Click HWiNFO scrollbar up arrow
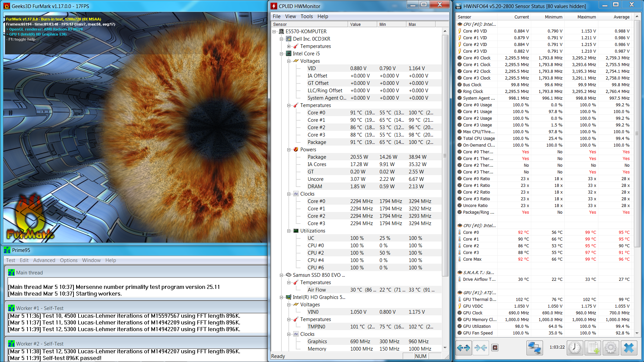Viewport: 644px width, 362px height. click(x=637, y=16)
